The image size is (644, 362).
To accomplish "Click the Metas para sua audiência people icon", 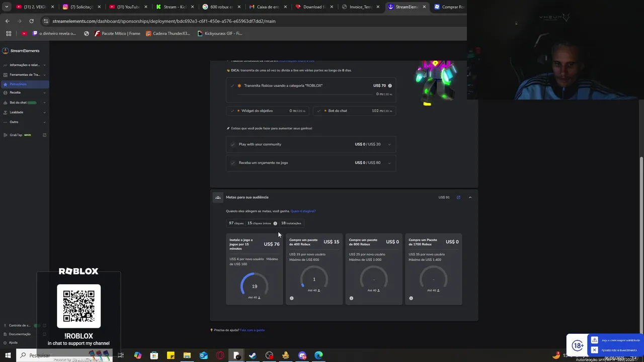I will pyautogui.click(x=218, y=197).
